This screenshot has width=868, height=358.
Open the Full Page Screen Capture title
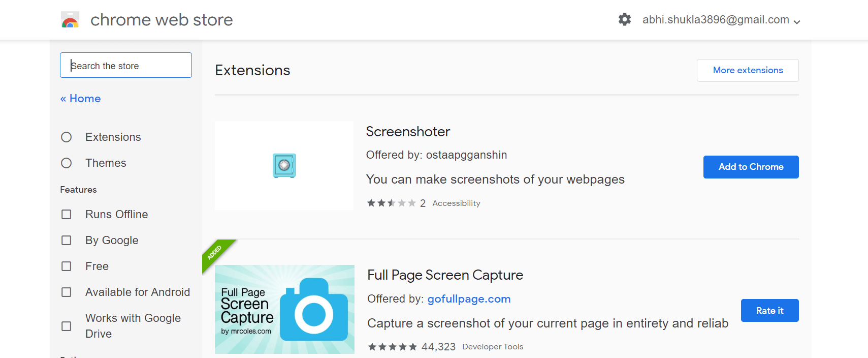tap(445, 275)
